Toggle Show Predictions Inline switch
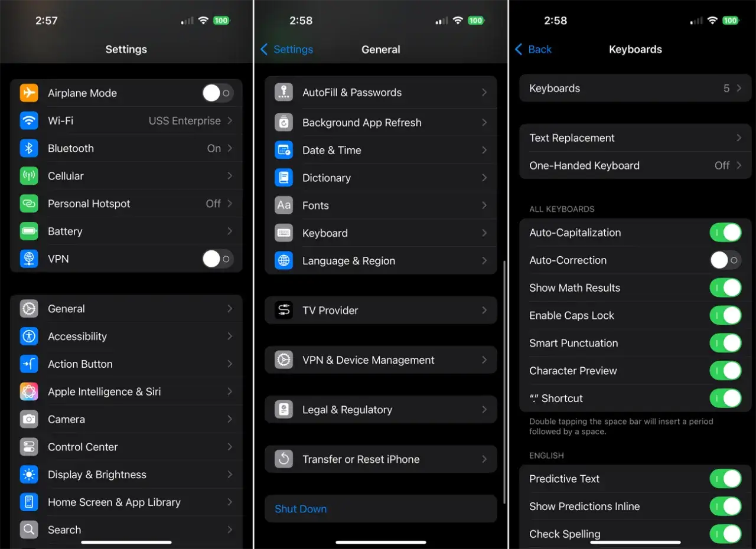Image resolution: width=756 pixels, height=549 pixels. (725, 506)
